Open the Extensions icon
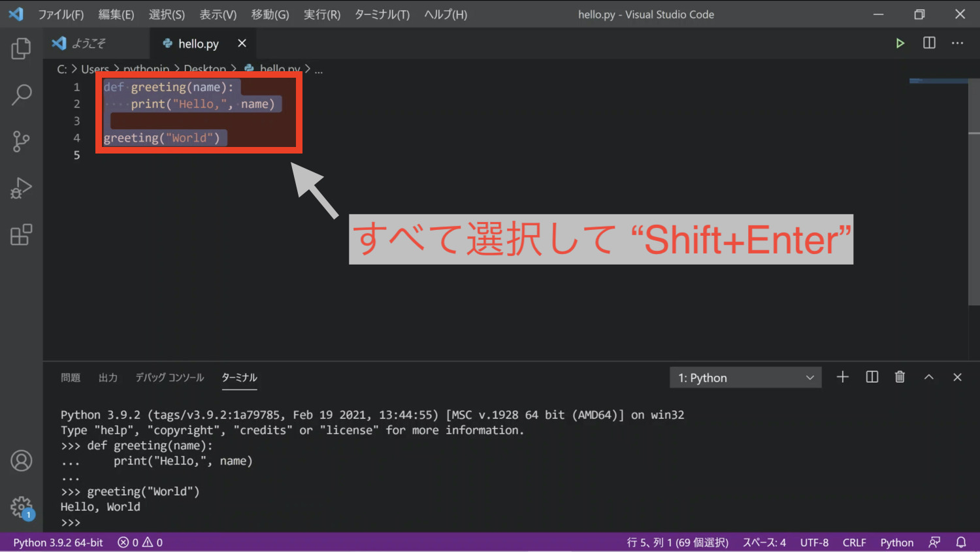The image size is (980, 552). pyautogui.click(x=22, y=235)
